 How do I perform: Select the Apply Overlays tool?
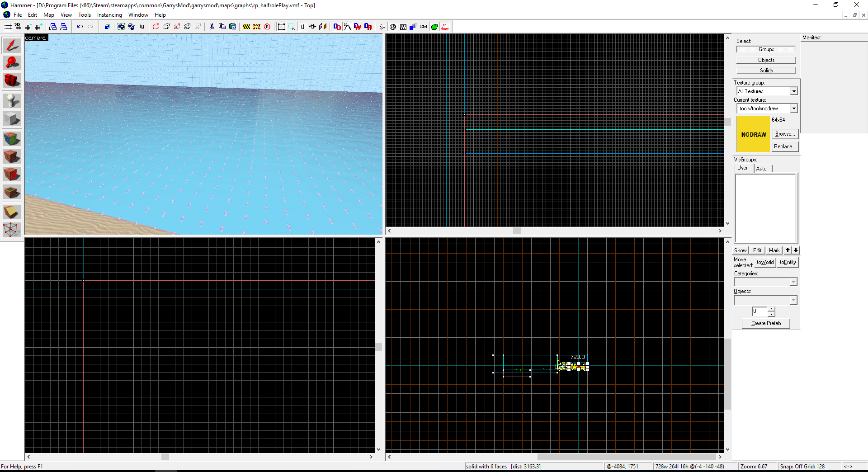click(x=12, y=192)
